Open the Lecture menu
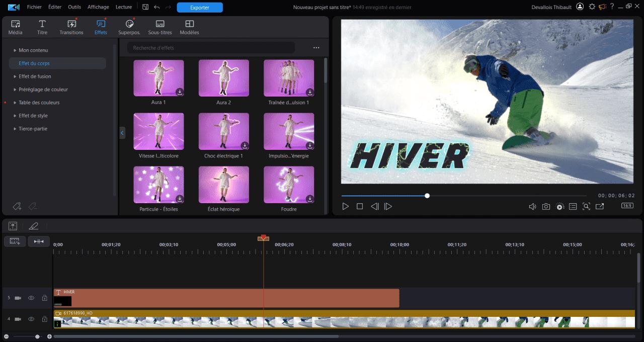The height and width of the screenshot is (342, 644). 124,7
